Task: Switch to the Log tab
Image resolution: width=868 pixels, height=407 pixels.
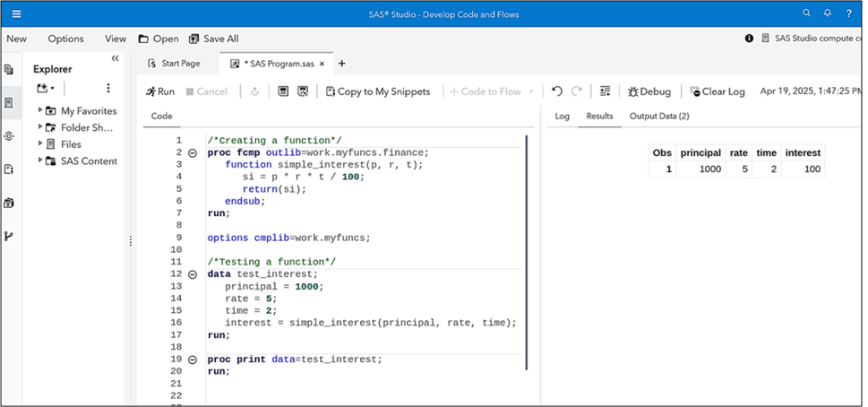Action: (562, 117)
